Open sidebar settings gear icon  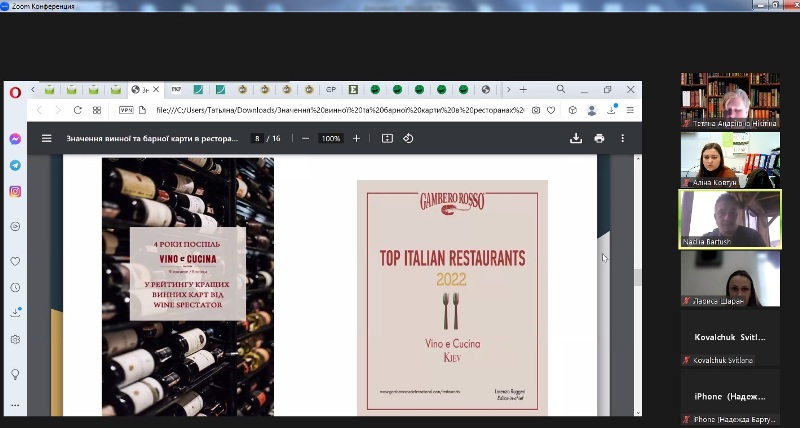[15, 339]
